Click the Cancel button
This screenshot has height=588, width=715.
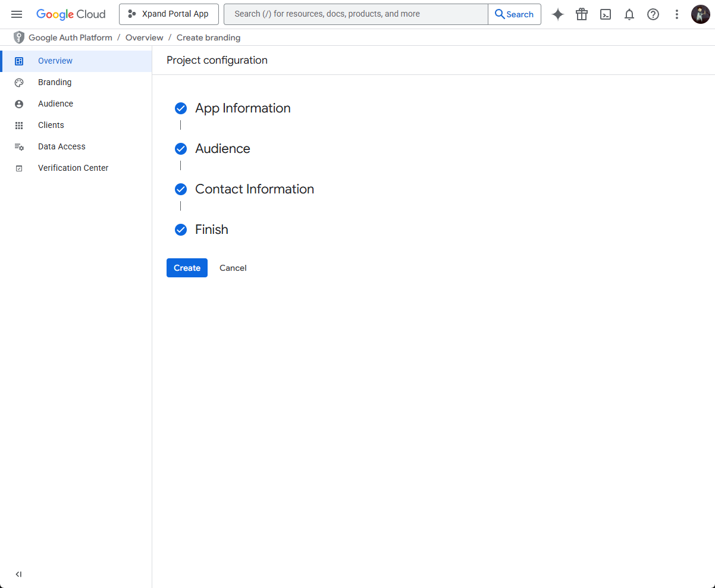pyautogui.click(x=233, y=268)
